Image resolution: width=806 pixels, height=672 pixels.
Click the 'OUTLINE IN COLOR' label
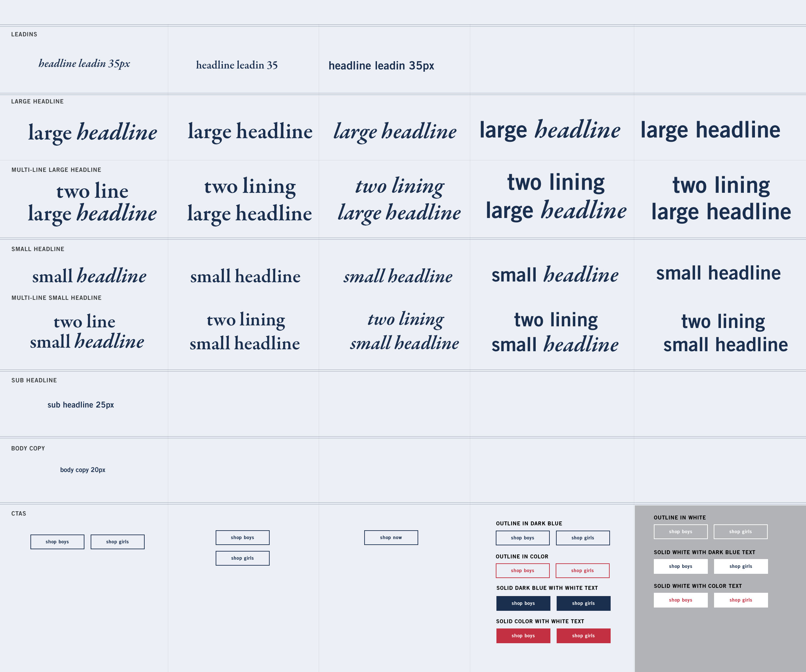tap(522, 556)
